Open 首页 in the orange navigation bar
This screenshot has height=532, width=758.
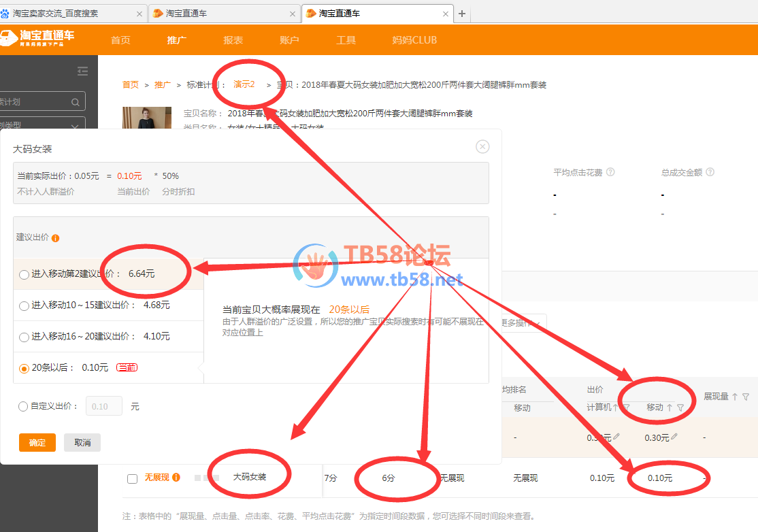pyautogui.click(x=120, y=40)
